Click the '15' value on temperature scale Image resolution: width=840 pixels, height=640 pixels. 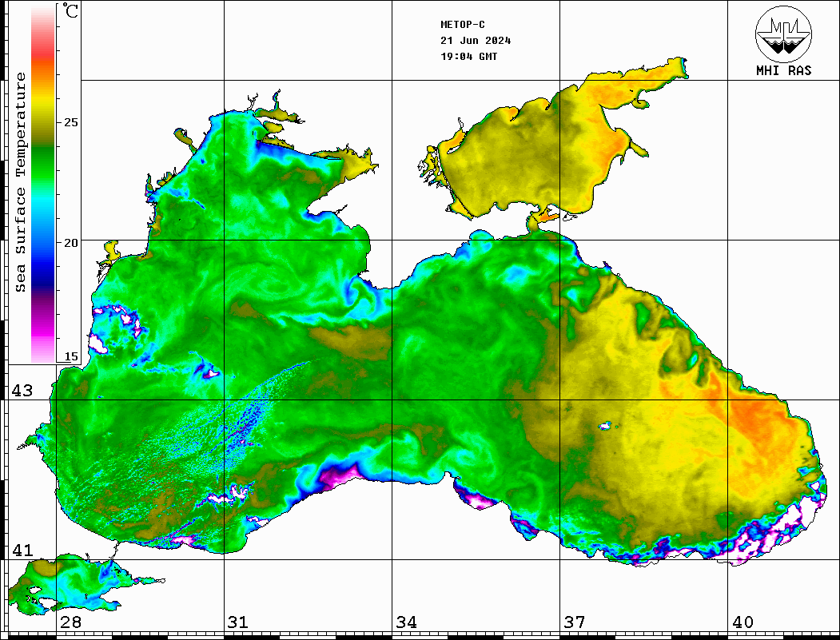(x=71, y=356)
